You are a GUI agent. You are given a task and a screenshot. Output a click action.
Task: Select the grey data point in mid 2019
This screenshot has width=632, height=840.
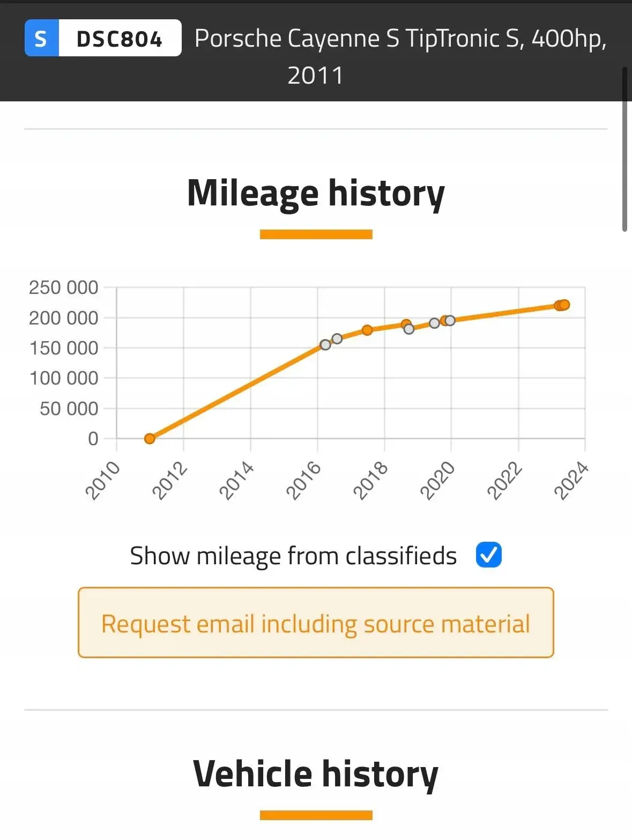(435, 323)
